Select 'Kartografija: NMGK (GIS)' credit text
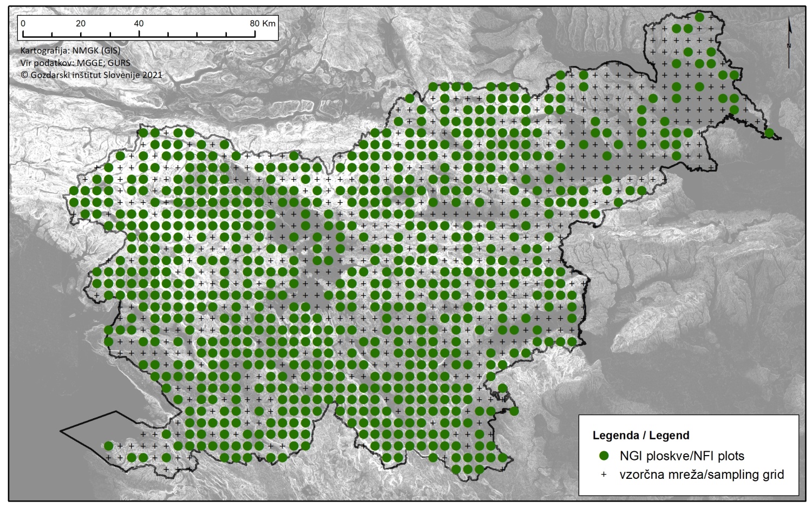 70,50
